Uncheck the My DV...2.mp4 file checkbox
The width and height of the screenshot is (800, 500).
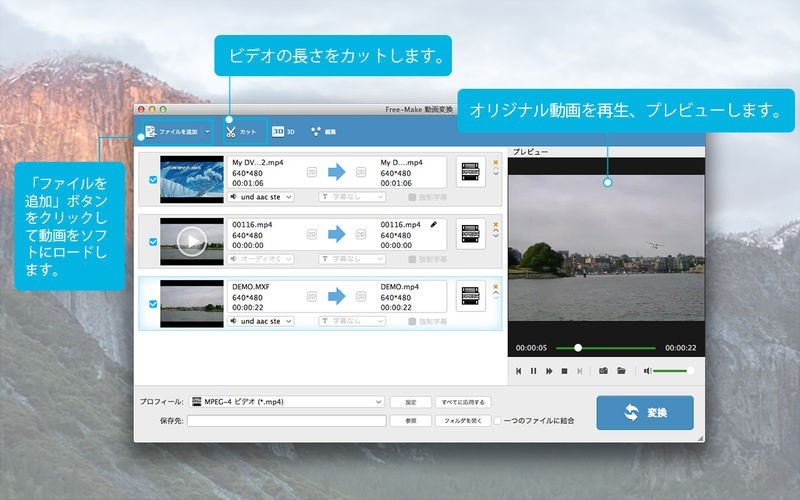tap(152, 180)
